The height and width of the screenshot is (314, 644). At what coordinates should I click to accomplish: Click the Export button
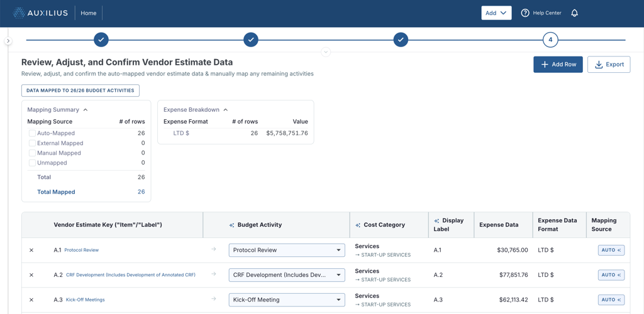coord(609,64)
